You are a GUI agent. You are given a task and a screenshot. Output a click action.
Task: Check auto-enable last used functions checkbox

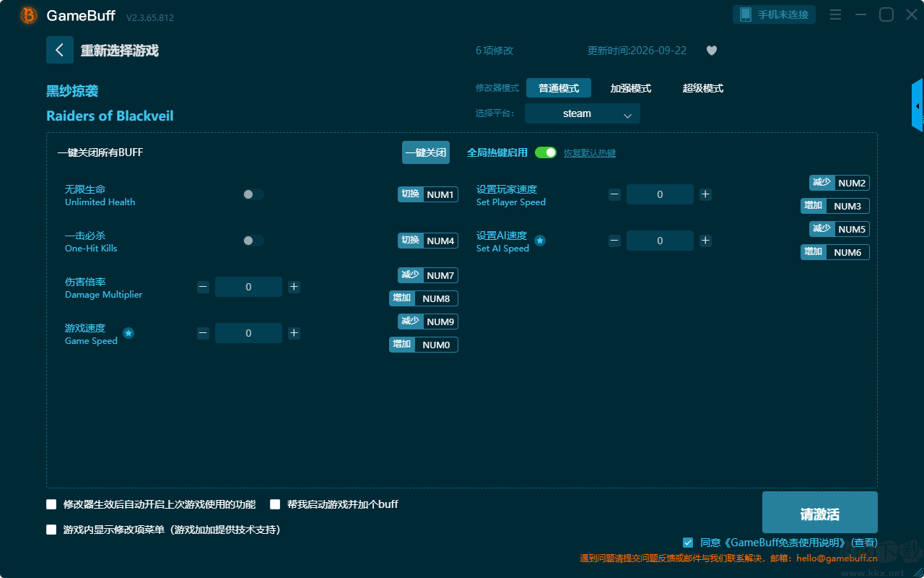[x=51, y=504]
